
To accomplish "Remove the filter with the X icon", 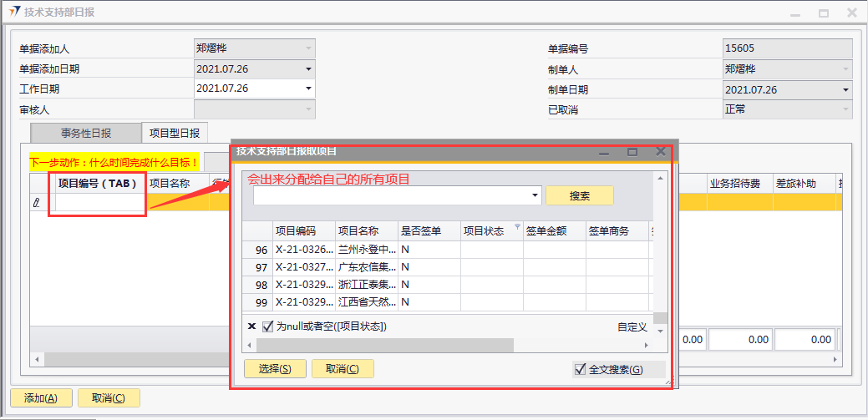I will 251,326.
